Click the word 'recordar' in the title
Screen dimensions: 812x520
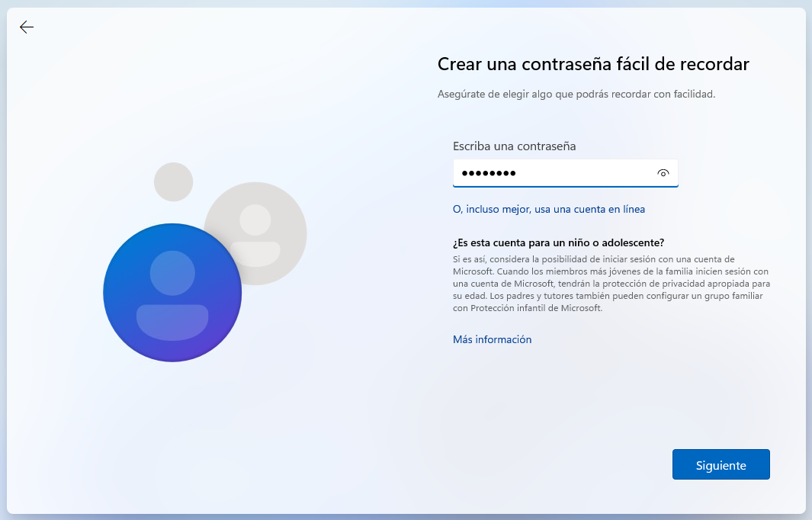(x=715, y=64)
